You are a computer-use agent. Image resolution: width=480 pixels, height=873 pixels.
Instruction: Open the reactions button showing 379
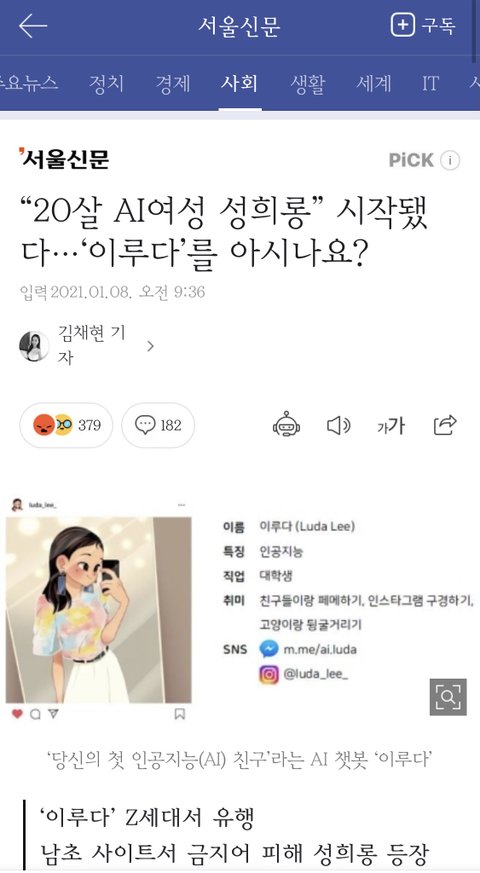(66, 425)
